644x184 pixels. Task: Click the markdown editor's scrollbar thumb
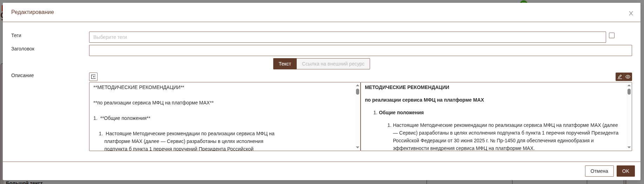pyautogui.click(x=357, y=92)
